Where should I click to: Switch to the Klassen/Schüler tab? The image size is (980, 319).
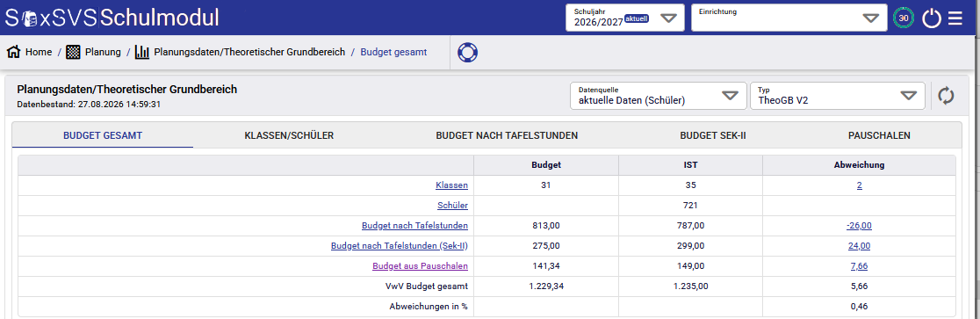point(289,135)
